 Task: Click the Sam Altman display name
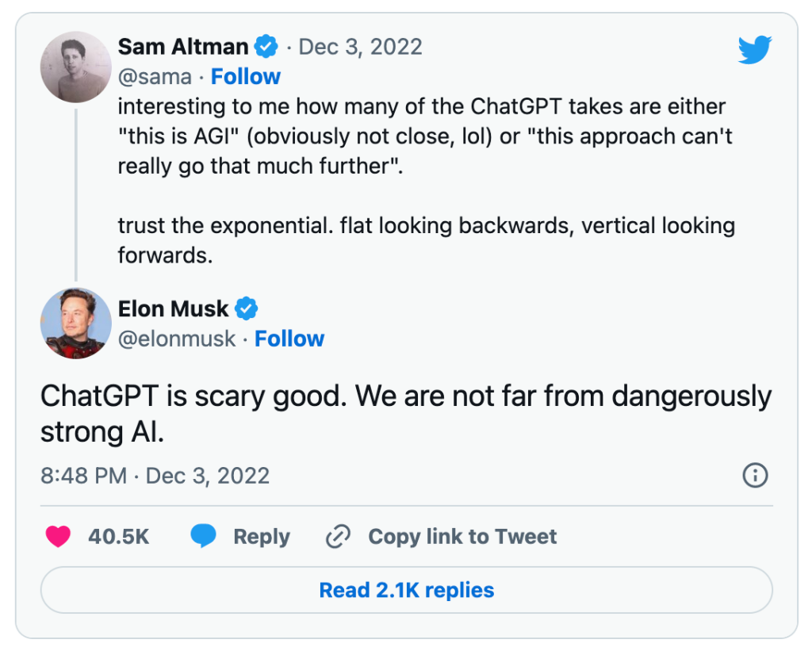183,47
